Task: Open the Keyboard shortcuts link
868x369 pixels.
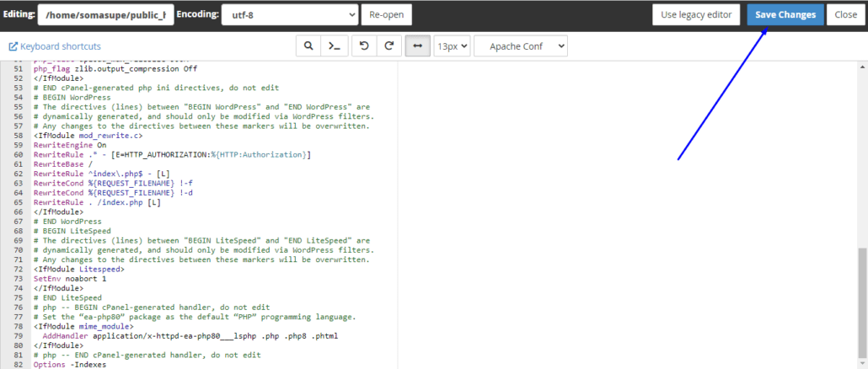Action: (x=61, y=46)
